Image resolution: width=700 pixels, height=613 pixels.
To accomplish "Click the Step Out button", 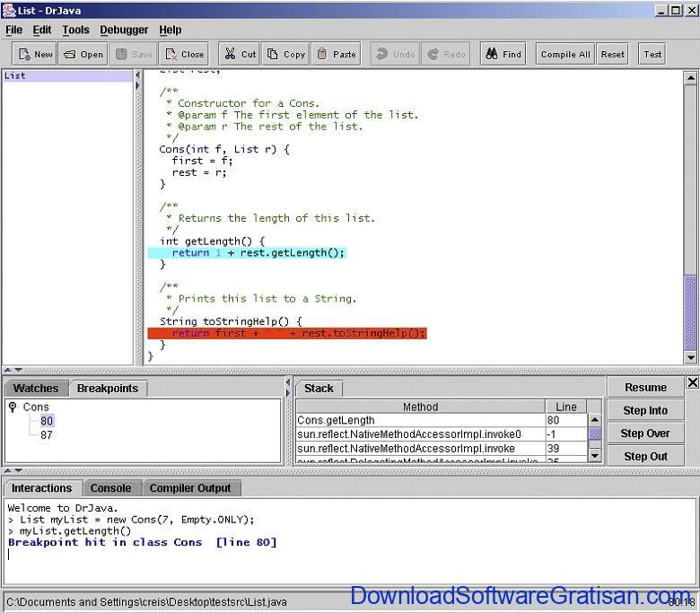I will tap(645, 456).
